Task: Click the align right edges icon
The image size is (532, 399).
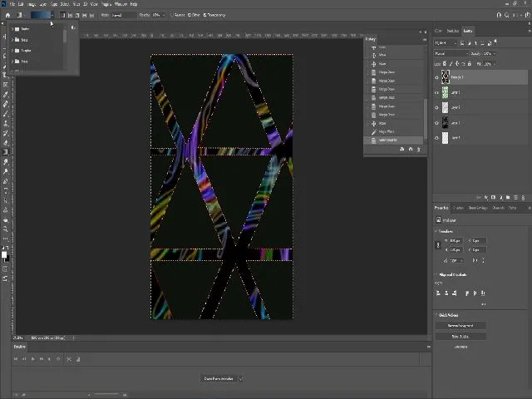Action: pyautogui.click(x=455, y=293)
